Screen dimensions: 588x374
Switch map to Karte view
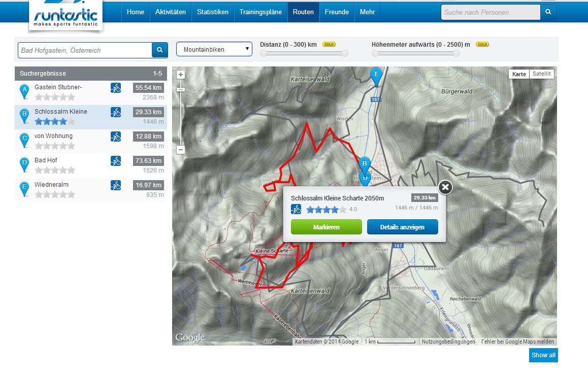tap(519, 74)
